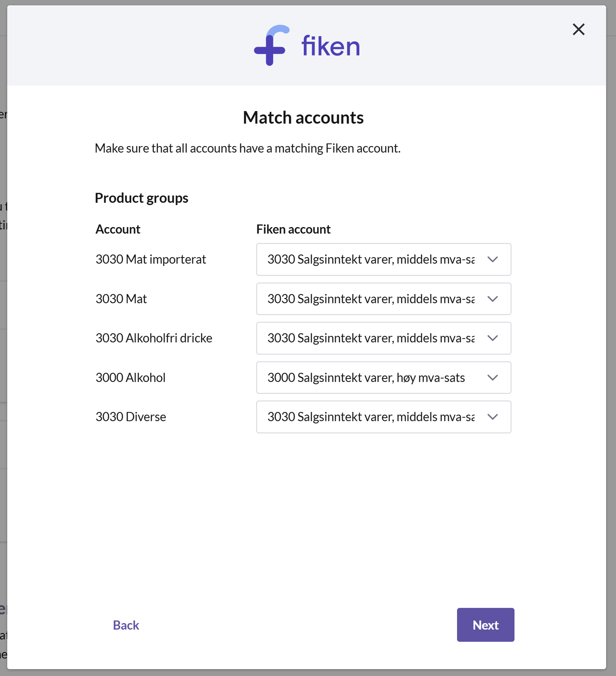Click the instruction text about matching accounts

(248, 148)
